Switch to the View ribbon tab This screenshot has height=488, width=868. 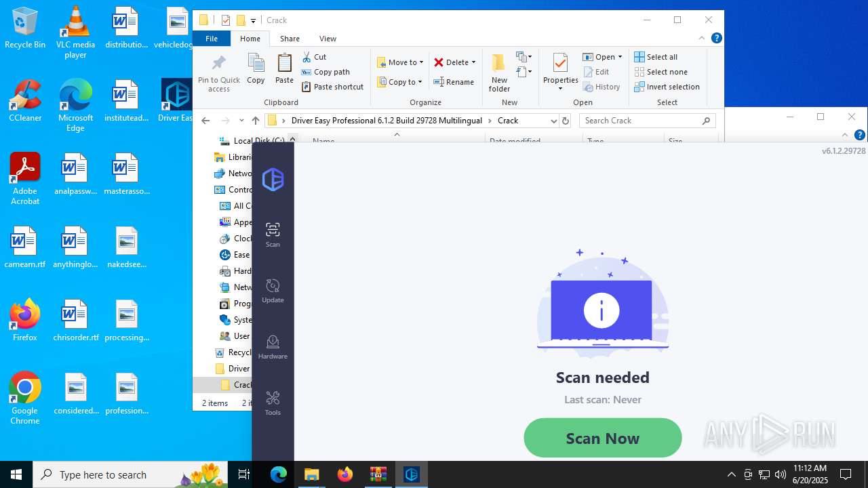pos(328,39)
